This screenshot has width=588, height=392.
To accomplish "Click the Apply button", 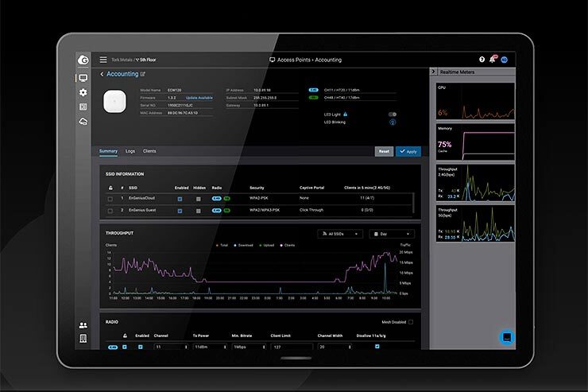I will [x=408, y=151].
